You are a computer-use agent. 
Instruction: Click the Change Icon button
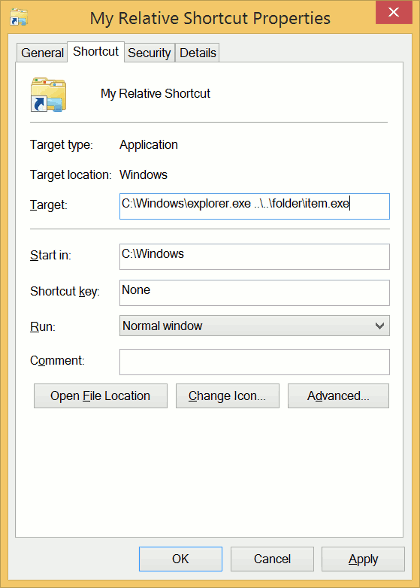pos(228,396)
